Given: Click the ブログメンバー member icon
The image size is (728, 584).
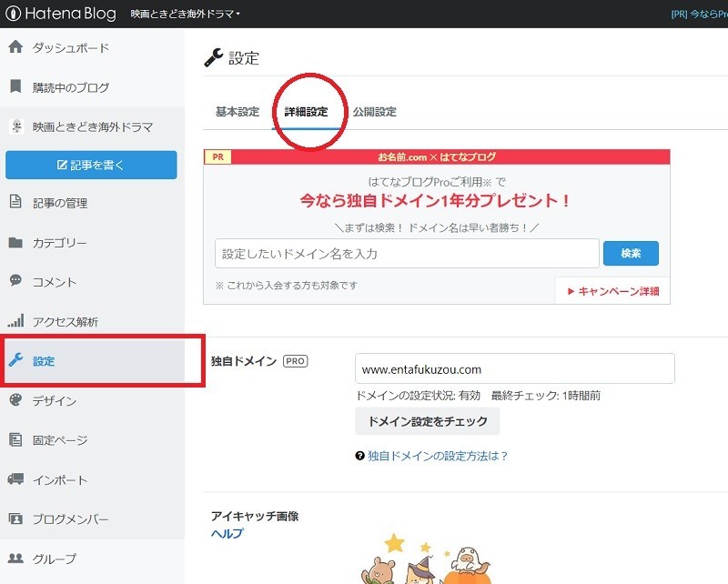Looking at the screenshot, I should pyautogui.click(x=15, y=519).
